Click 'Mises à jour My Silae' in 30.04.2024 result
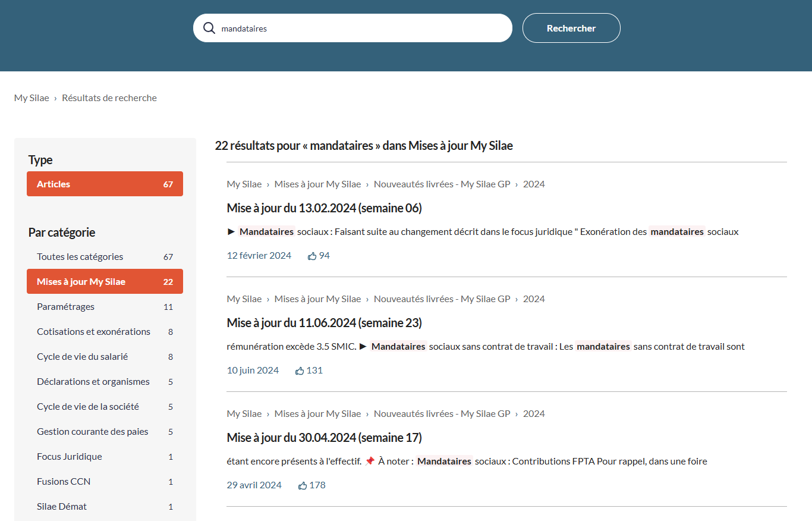This screenshot has width=812, height=521. coord(317,414)
